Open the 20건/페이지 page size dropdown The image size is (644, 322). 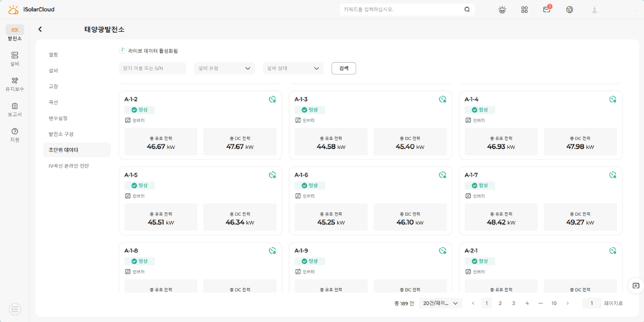tap(441, 303)
